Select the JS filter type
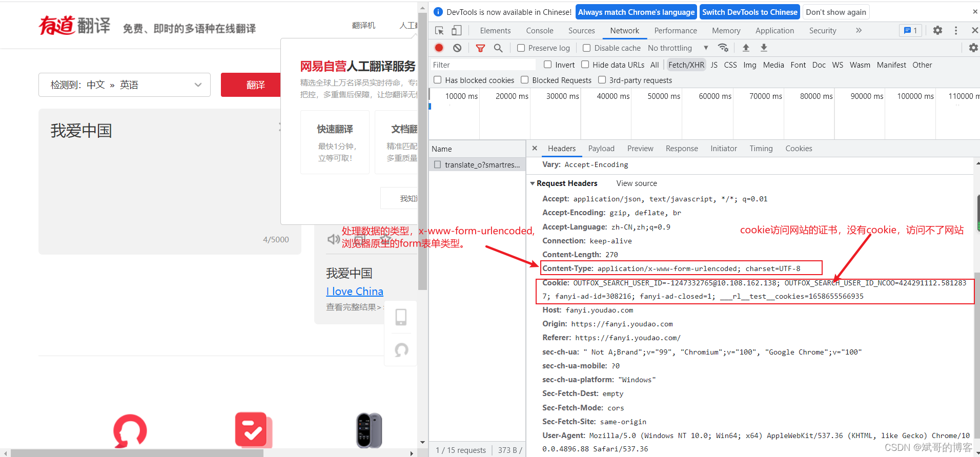980x457 pixels. [x=714, y=65]
